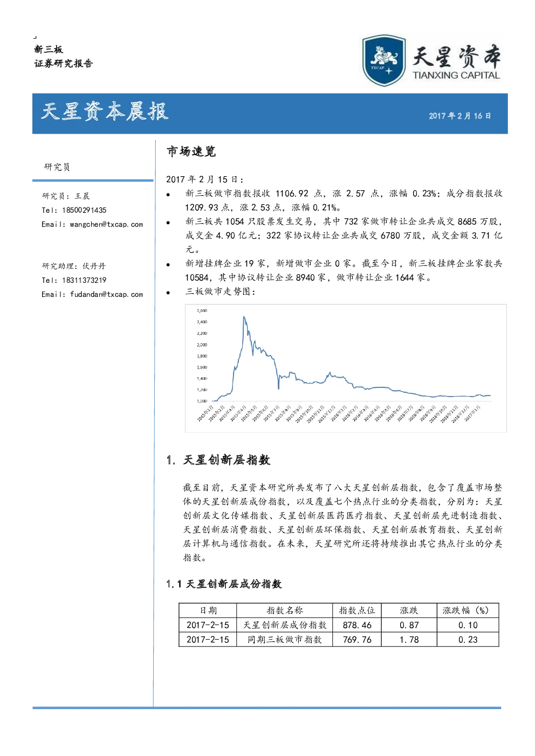Screen dimensions: 535x756
Task: Click the Tianxing Capital shield logo
Action: click(383, 60)
